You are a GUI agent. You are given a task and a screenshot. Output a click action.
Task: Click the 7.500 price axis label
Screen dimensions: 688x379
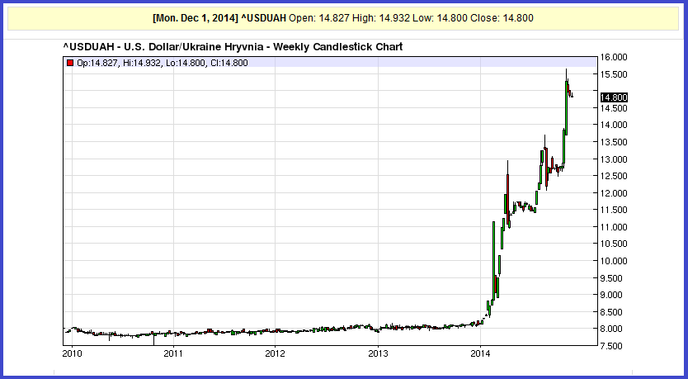614,346
